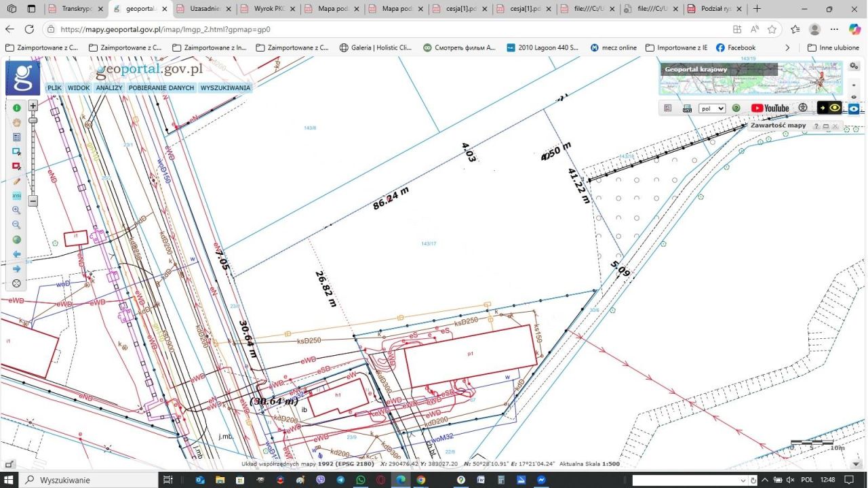
Task: Open browser settings three-dot menu
Action: click(x=835, y=29)
